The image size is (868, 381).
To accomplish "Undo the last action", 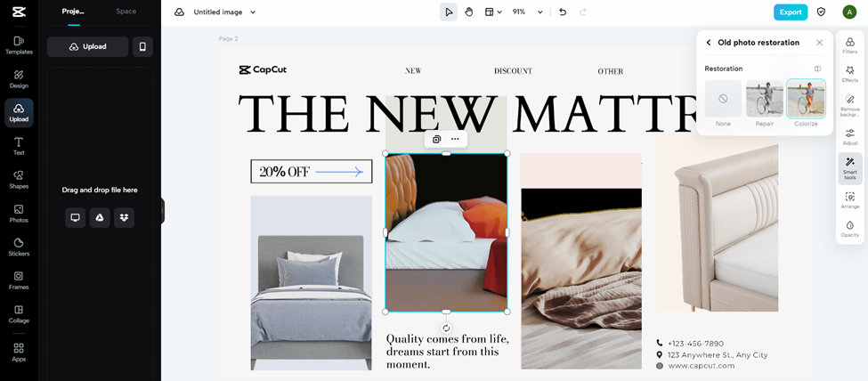I will (563, 12).
